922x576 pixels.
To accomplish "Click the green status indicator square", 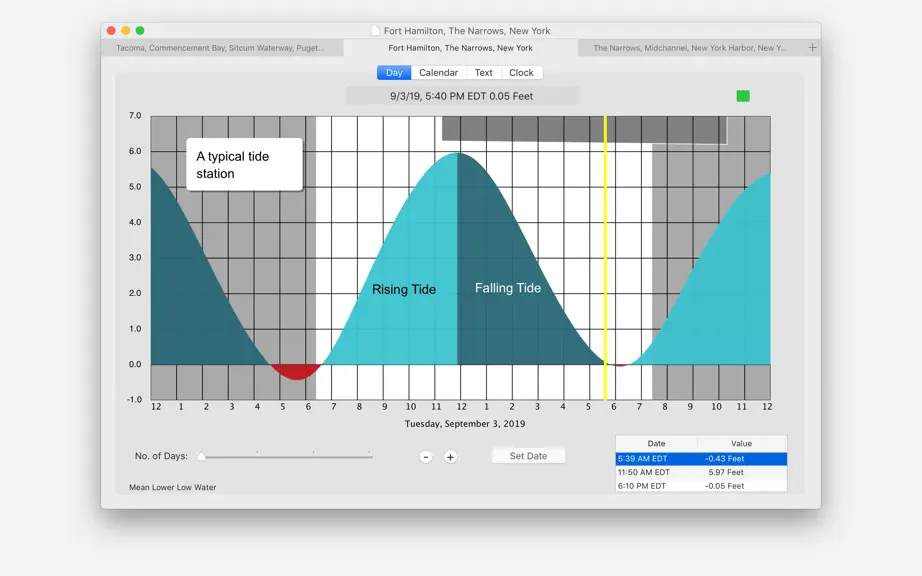I will pos(743,96).
